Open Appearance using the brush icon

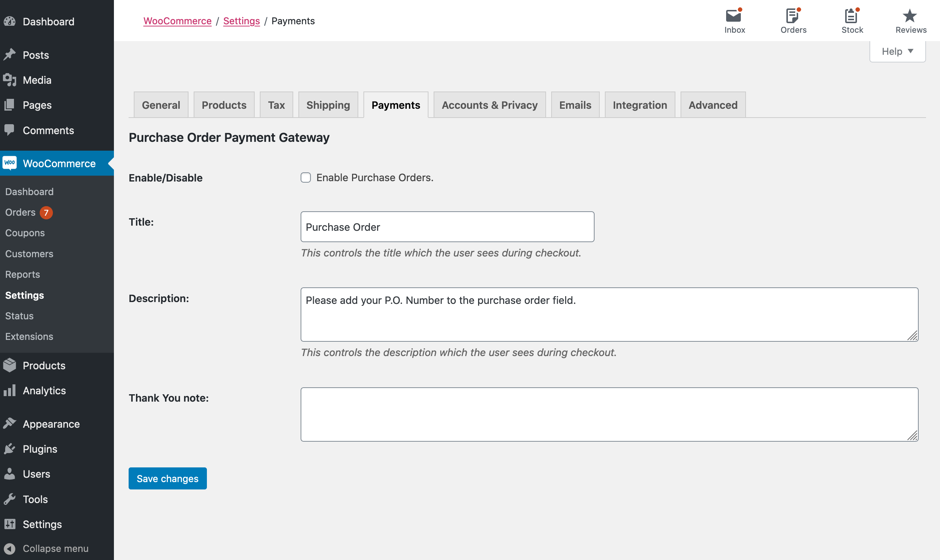coord(10,423)
